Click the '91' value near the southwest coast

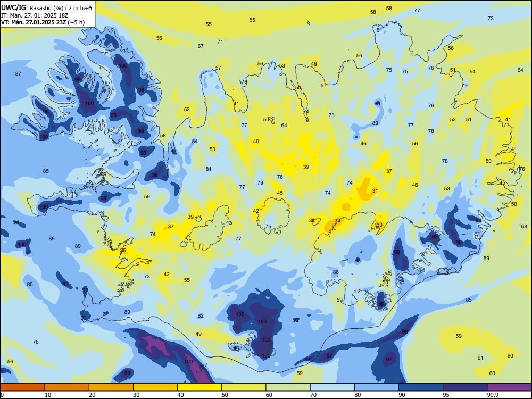(105, 314)
